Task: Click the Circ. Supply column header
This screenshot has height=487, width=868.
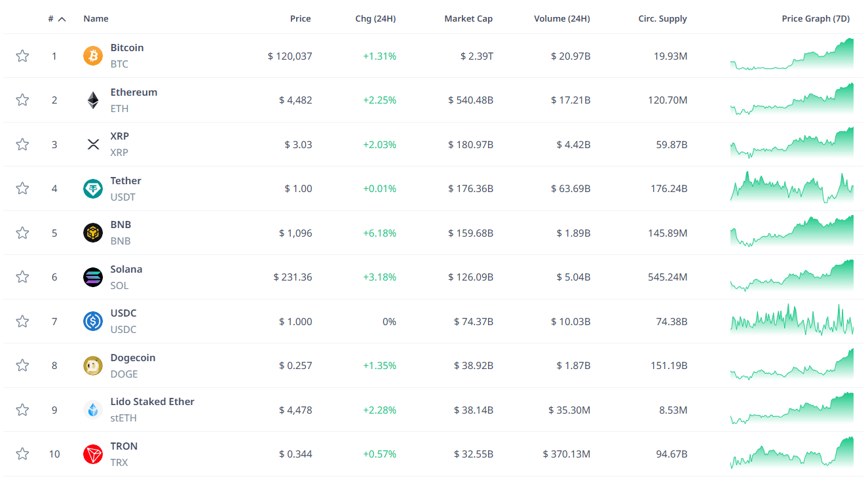Action: tap(662, 19)
